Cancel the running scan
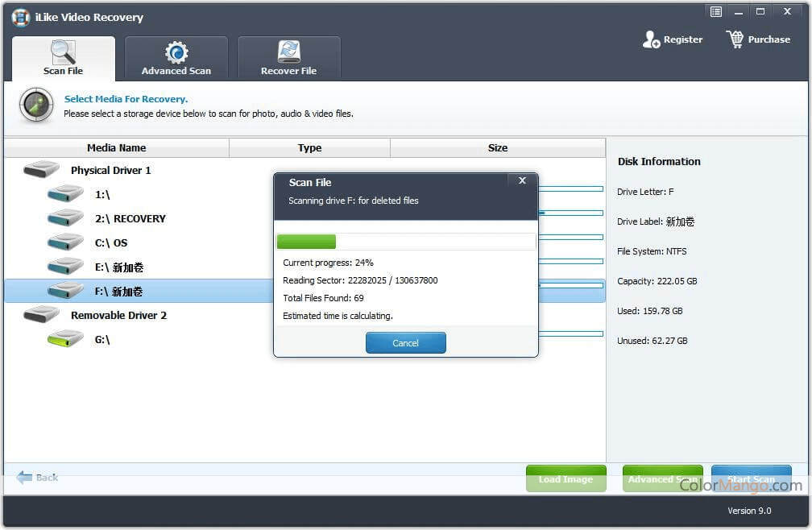Image resolution: width=812 pixels, height=530 pixels. 405,342
